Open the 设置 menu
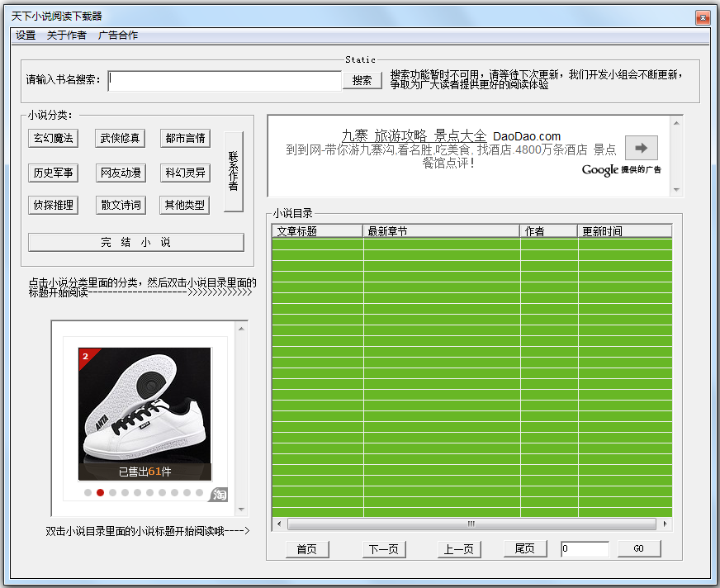The width and height of the screenshot is (720, 588). coord(26,36)
